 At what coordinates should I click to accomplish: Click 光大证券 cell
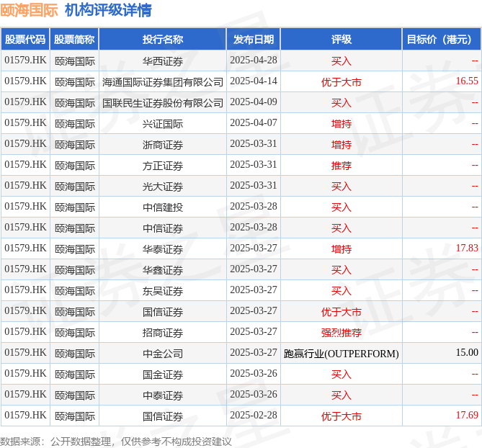click(163, 187)
